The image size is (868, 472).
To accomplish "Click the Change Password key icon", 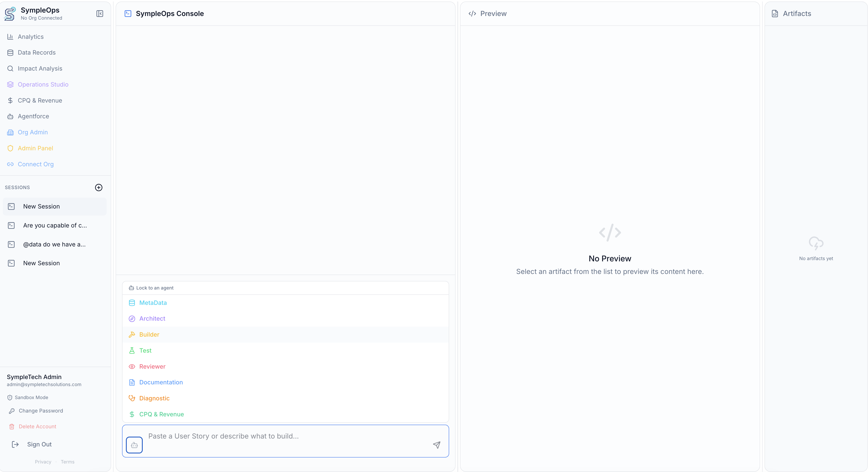I will pos(12,411).
